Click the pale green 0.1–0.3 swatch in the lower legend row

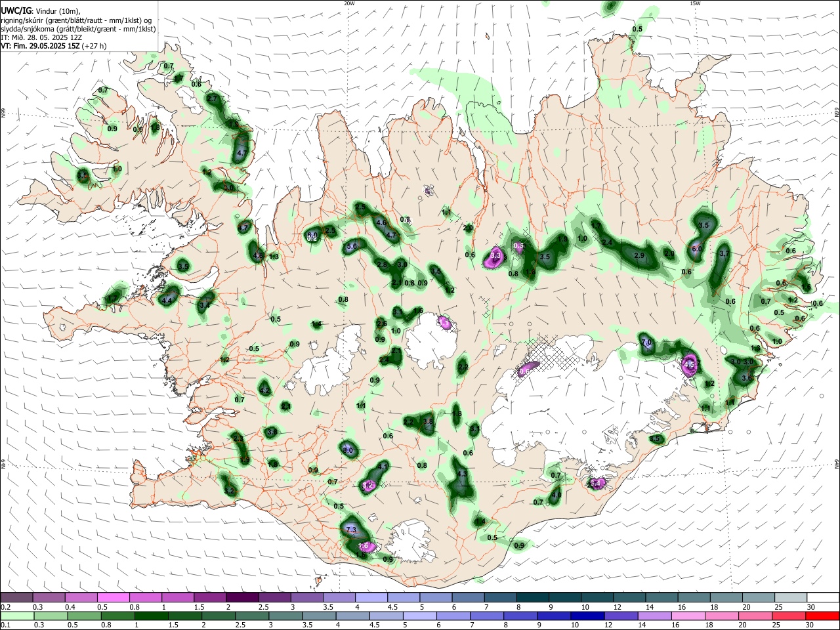[x=18, y=616]
